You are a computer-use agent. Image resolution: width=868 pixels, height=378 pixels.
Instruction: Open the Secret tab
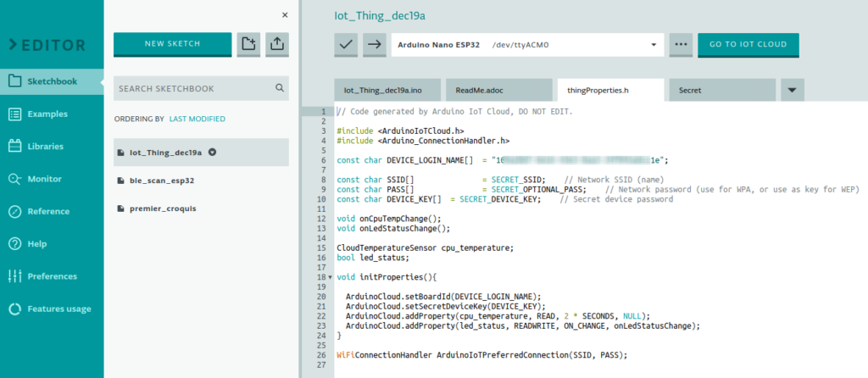tap(722, 90)
